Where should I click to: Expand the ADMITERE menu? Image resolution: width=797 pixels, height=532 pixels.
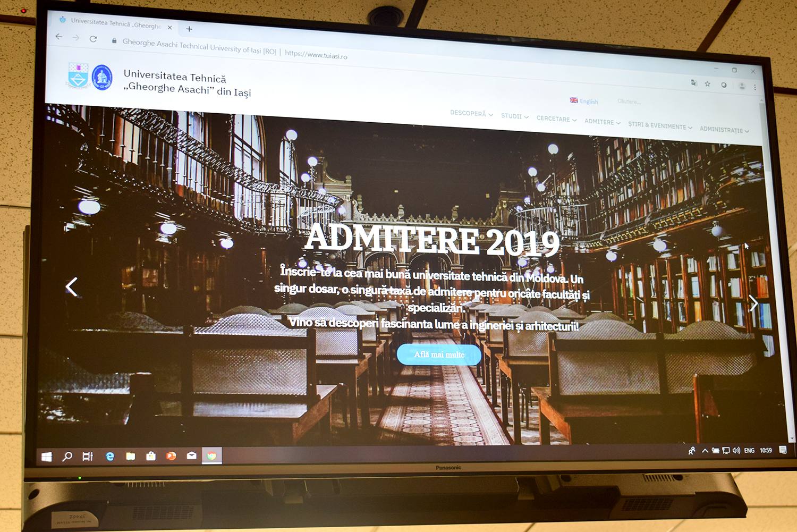[x=602, y=122]
